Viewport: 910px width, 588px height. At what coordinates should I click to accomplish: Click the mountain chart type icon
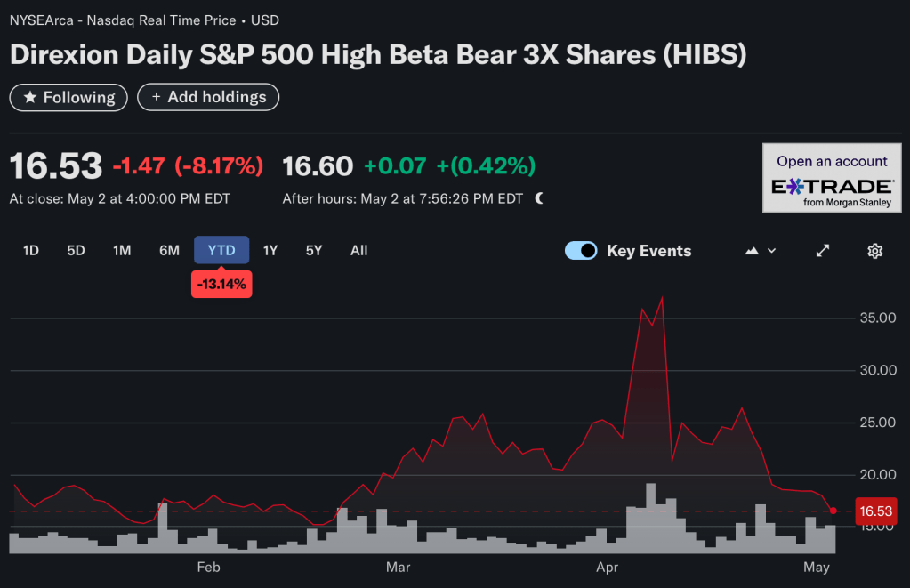click(x=752, y=251)
